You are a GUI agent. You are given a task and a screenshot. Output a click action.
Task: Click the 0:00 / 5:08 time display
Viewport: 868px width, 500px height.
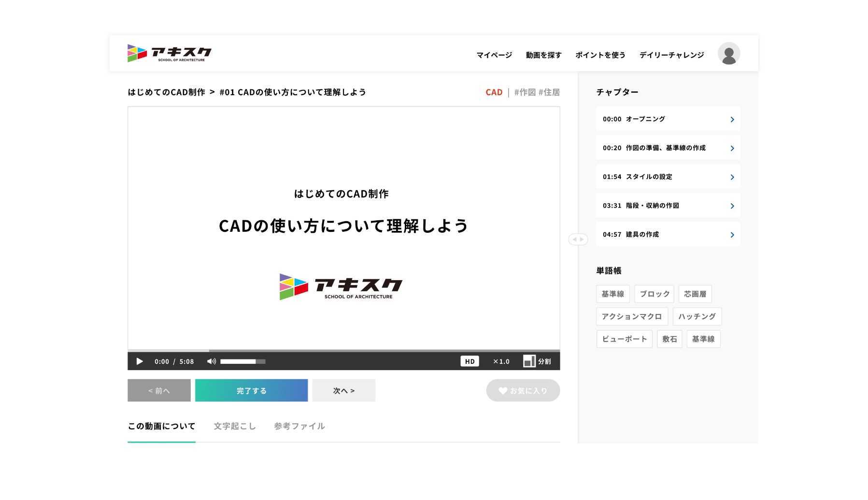point(174,361)
